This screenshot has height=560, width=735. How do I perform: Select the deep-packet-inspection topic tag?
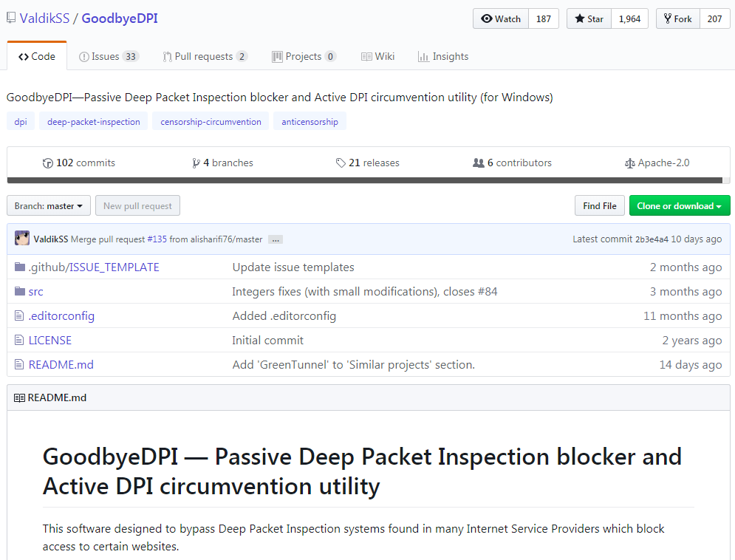93,120
